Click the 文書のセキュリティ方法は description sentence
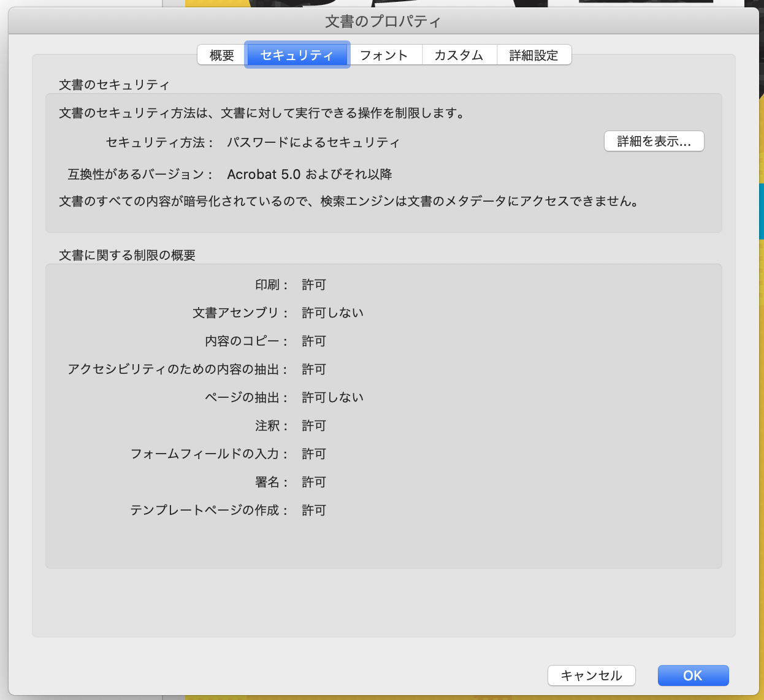 (x=262, y=113)
